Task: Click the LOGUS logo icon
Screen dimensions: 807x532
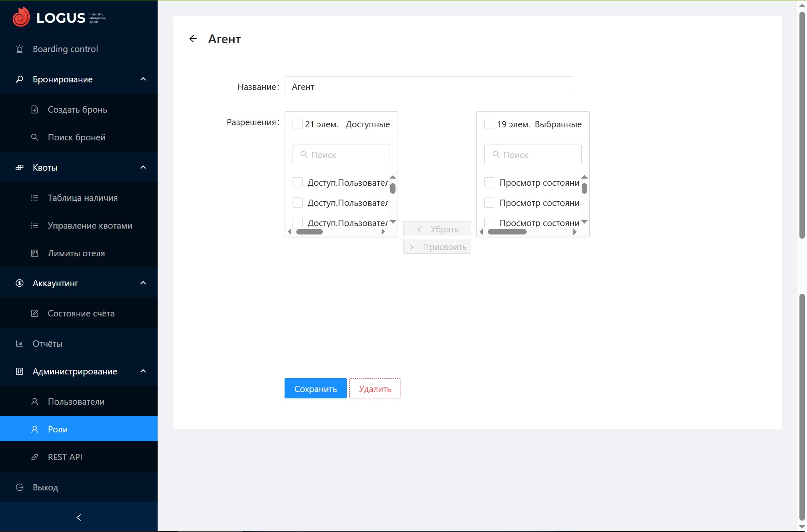Action: point(21,17)
